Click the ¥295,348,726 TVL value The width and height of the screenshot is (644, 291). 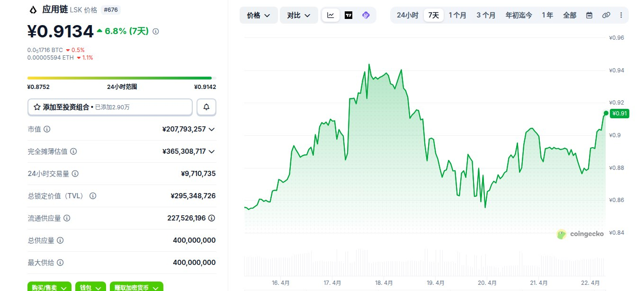193,196
